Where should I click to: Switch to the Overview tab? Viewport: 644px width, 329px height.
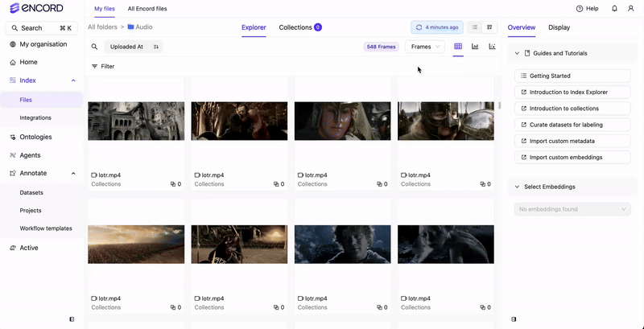pyautogui.click(x=521, y=27)
